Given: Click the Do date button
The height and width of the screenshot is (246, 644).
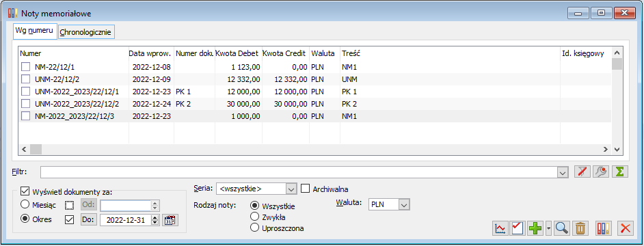Looking at the screenshot, I should point(88,220).
